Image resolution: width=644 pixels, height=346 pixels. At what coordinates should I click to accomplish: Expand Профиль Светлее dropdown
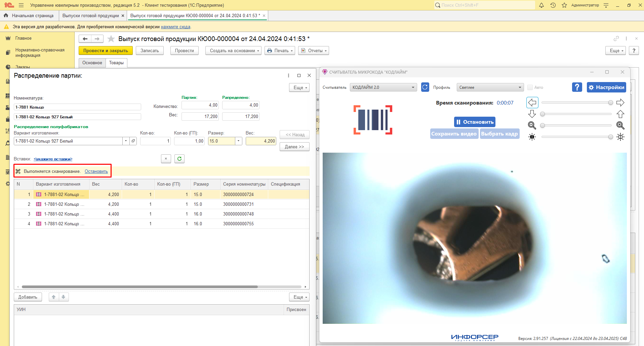point(520,87)
